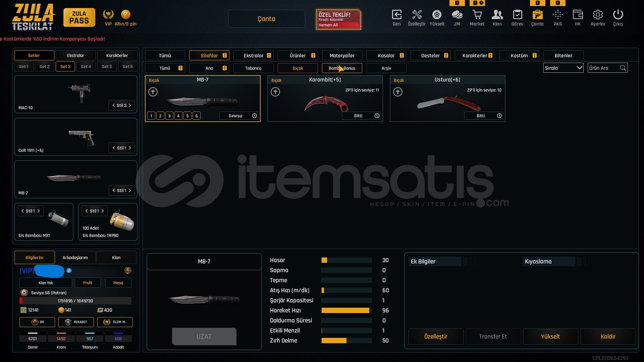Switch MAC-10 to the next style
Viewport: 644px width, 362px height.
coord(130,106)
